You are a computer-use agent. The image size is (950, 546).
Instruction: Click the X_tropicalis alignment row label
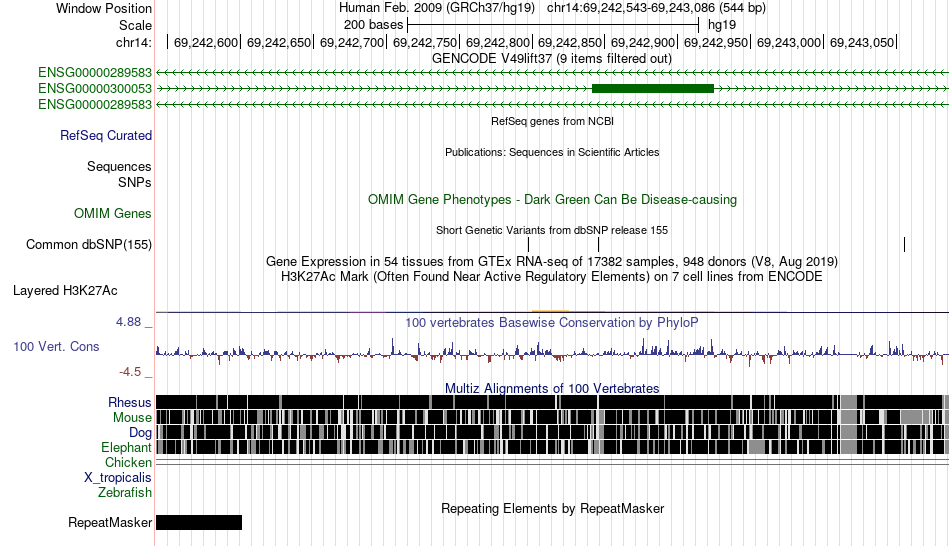[x=118, y=478]
